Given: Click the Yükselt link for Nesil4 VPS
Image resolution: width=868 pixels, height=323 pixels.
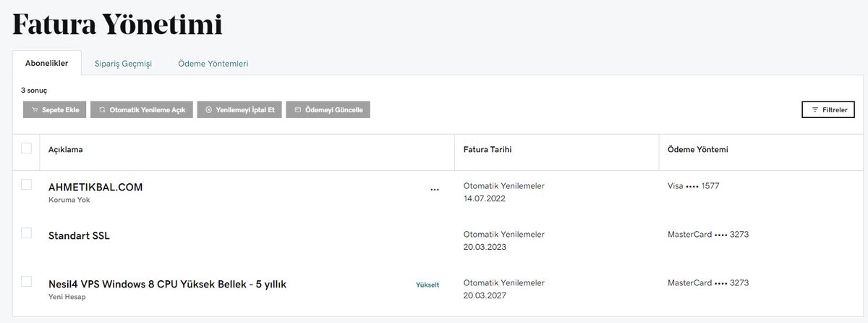Looking at the screenshot, I should 427,285.
